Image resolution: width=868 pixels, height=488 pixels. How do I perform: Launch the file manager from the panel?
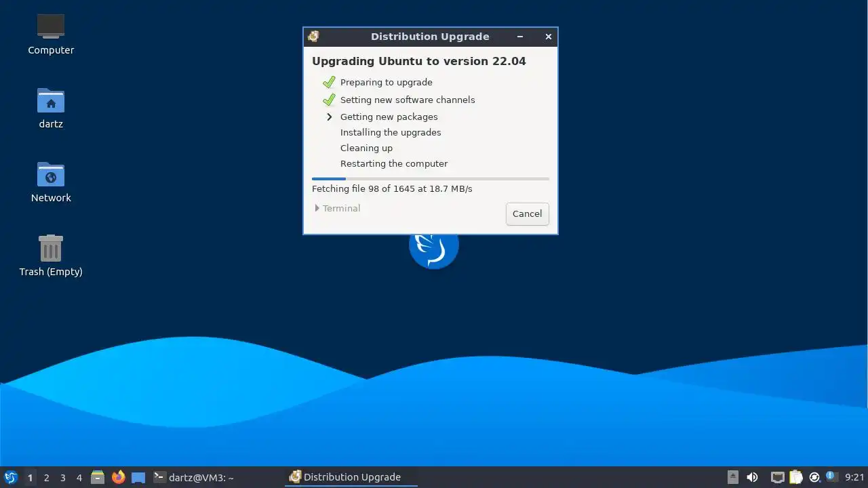[x=98, y=477]
